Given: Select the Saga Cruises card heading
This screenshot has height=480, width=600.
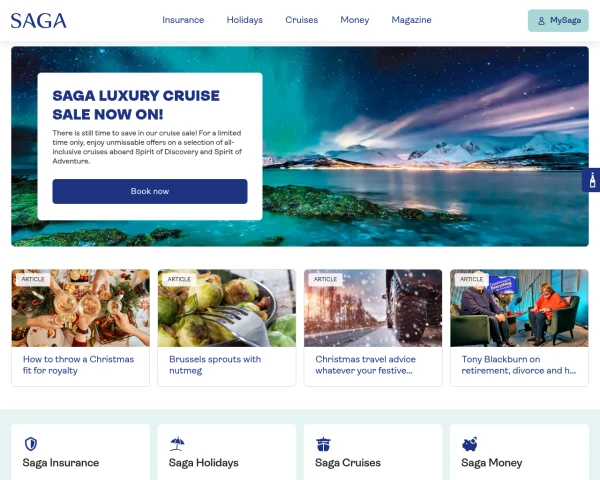Looking at the screenshot, I should (x=348, y=463).
